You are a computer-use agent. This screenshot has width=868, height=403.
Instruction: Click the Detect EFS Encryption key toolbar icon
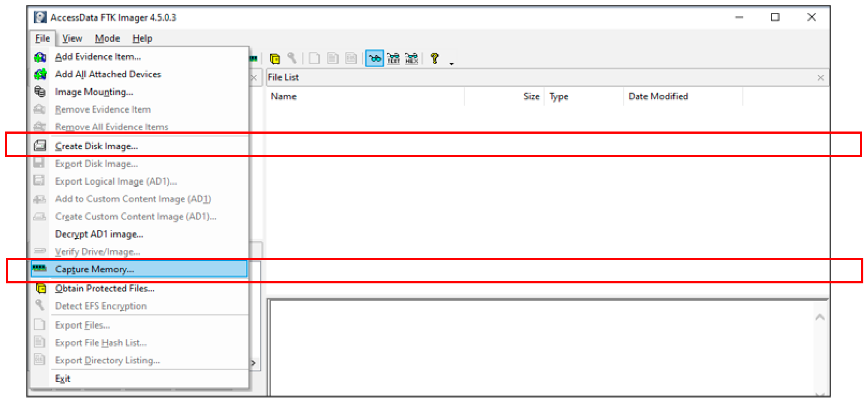(x=292, y=59)
